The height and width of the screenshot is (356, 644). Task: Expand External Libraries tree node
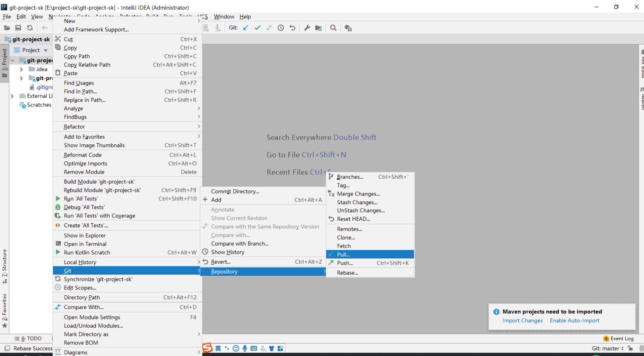(12, 96)
